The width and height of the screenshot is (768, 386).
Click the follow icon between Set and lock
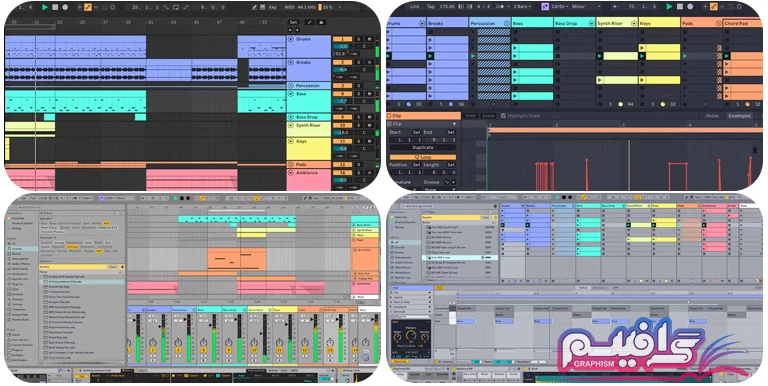309,22
